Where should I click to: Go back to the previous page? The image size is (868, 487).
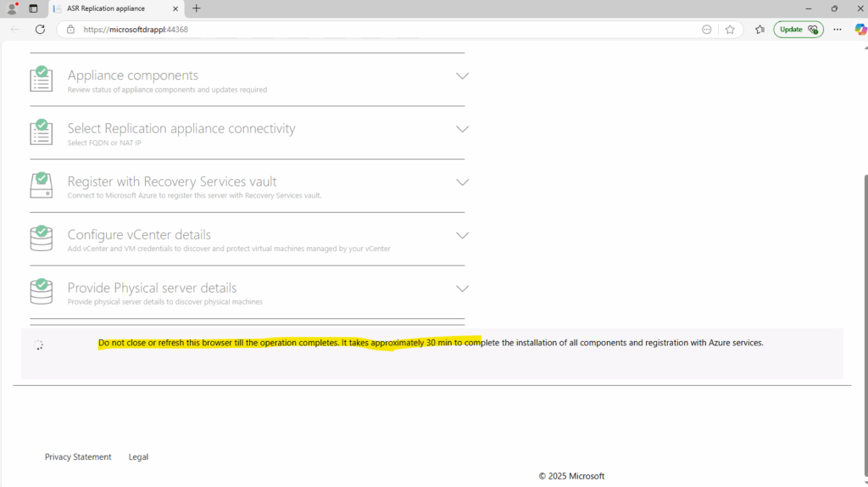[x=15, y=30]
